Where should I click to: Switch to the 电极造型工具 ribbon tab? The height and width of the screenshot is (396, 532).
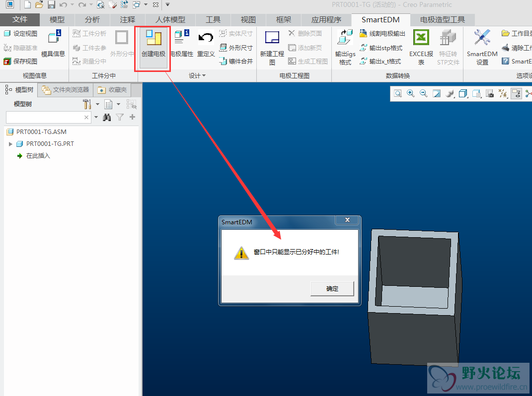tap(443, 20)
